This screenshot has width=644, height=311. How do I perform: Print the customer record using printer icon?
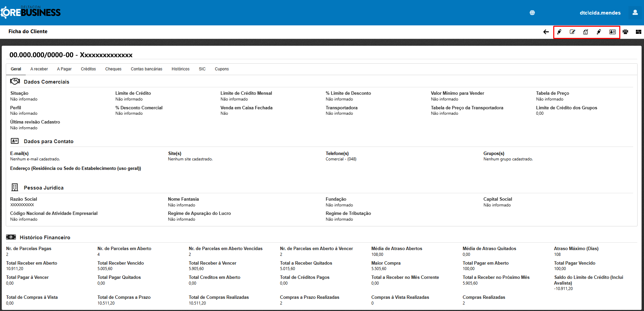tap(625, 32)
